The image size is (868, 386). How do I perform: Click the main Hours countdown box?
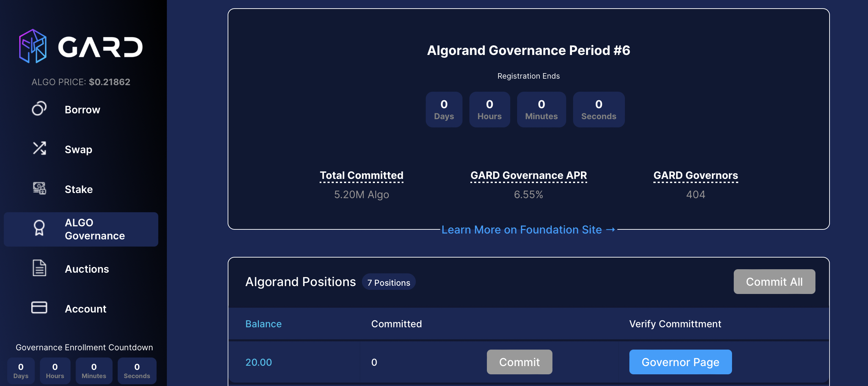[x=490, y=110]
